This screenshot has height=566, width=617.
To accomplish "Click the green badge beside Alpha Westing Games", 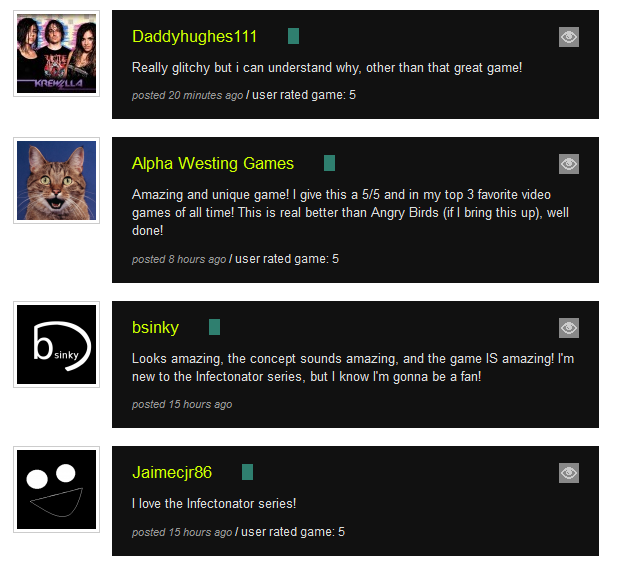I will [x=329, y=163].
